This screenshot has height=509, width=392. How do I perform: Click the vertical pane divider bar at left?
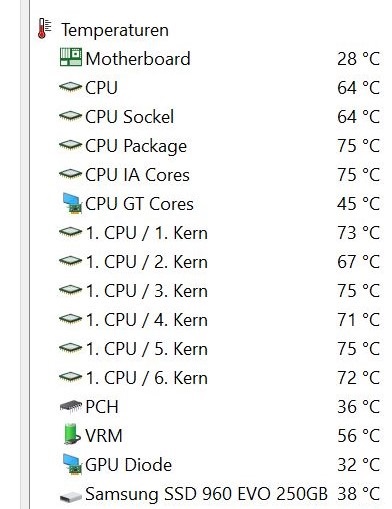[x=25, y=254]
